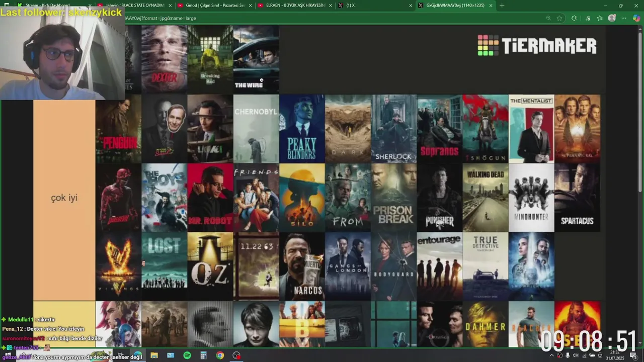
Task: Click the zoom magnifier icon in address bar
Action: tap(548, 18)
